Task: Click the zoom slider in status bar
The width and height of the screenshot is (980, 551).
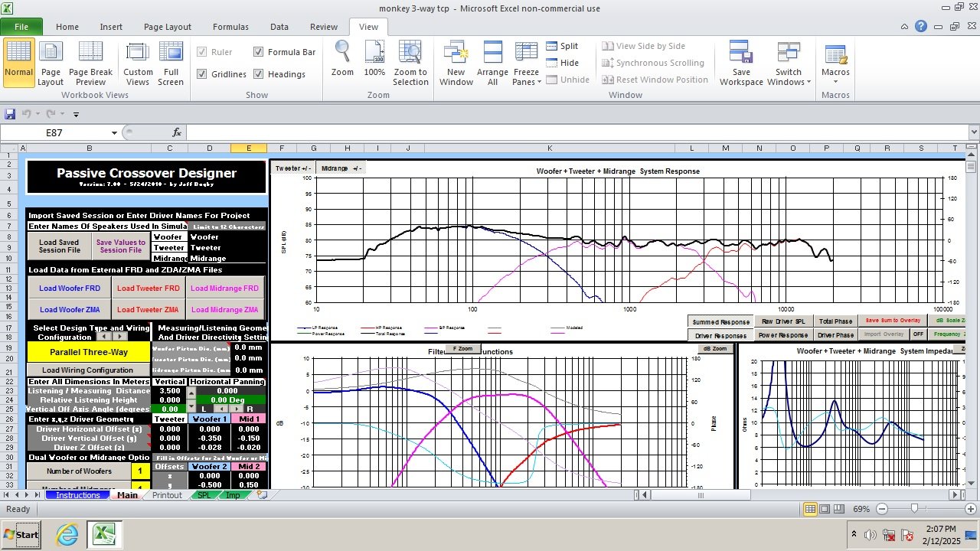Action: (x=914, y=509)
